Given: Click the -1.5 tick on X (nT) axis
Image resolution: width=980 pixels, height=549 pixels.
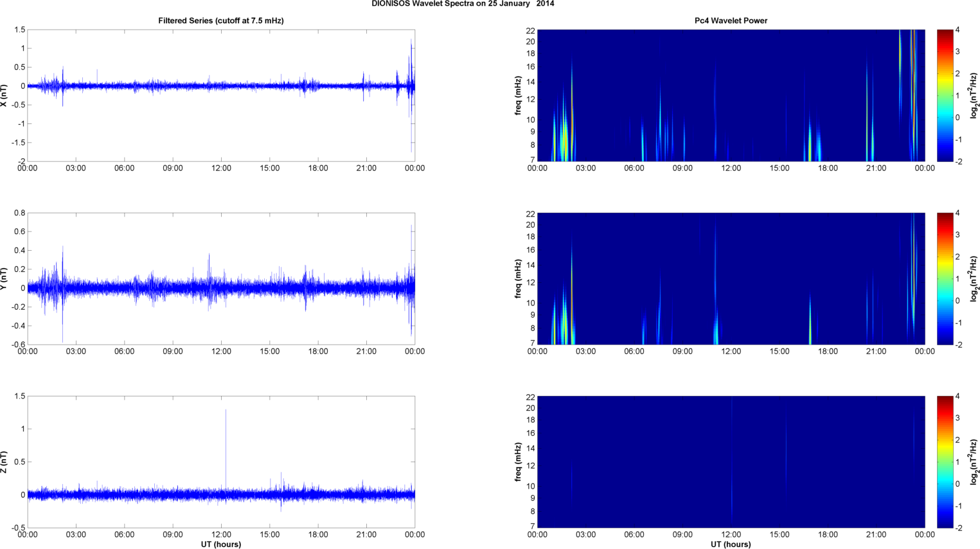Looking at the screenshot, I should (x=17, y=143).
